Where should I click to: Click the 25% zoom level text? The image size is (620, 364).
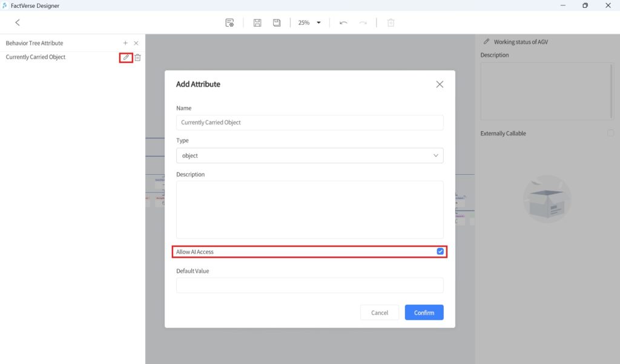point(304,22)
